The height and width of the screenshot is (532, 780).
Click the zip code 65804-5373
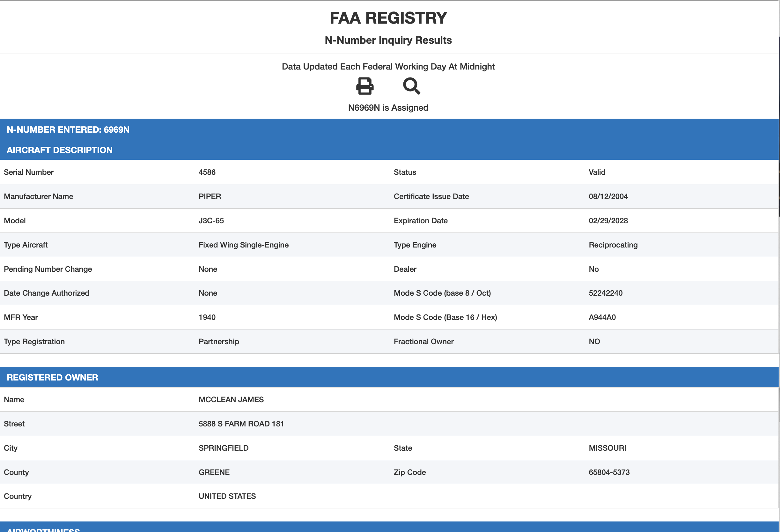point(609,472)
